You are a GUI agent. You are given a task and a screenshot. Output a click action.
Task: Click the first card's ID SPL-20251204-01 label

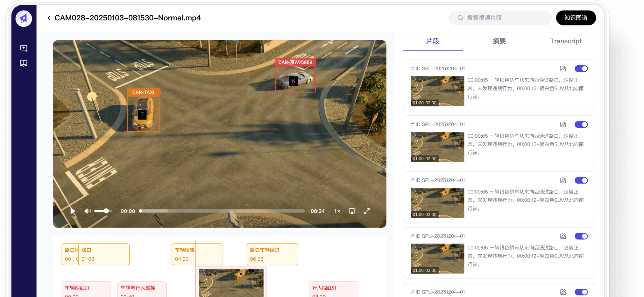pyautogui.click(x=438, y=69)
